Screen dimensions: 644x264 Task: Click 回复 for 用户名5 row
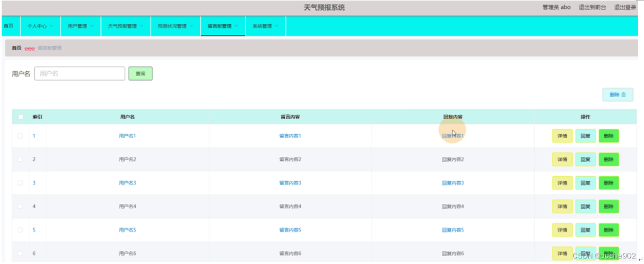[x=586, y=230]
